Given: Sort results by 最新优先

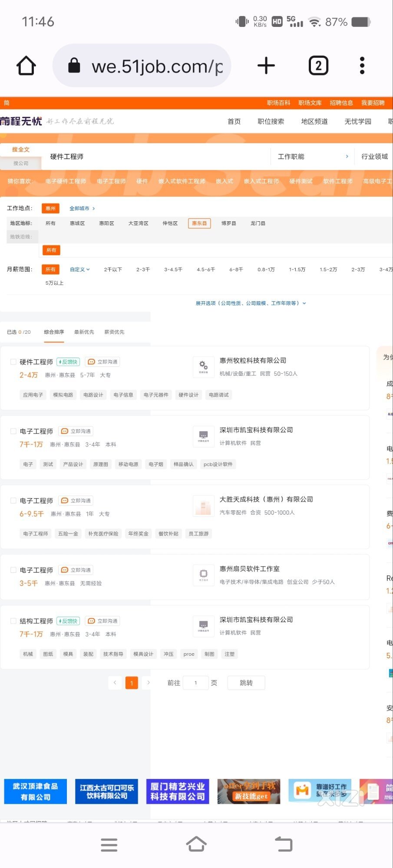Looking at the screenshot, I should tap(84, 332).
